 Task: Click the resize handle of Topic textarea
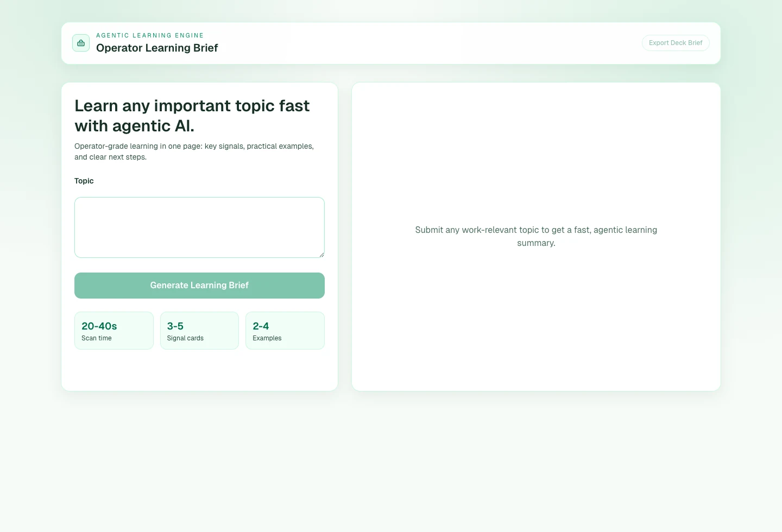coord(321,255)
